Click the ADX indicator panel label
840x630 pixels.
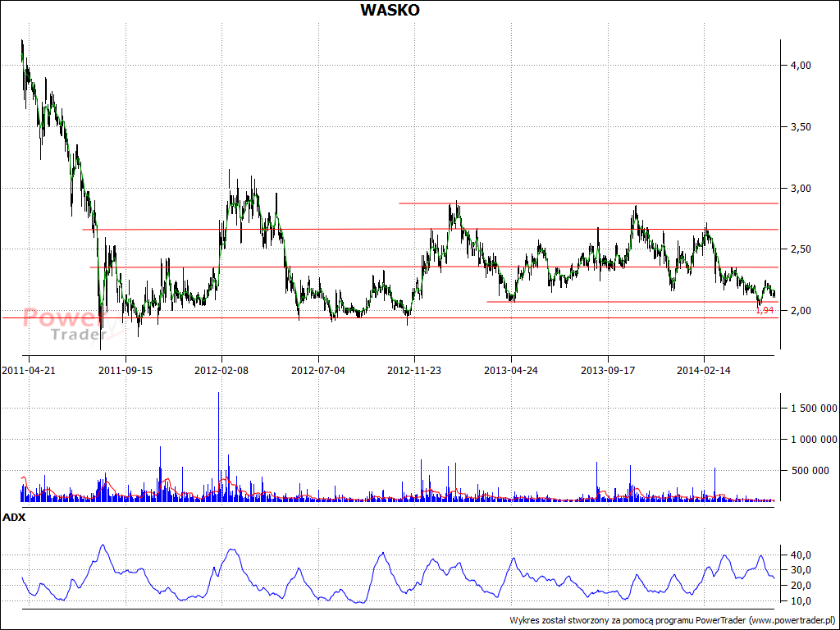point(14,518)
